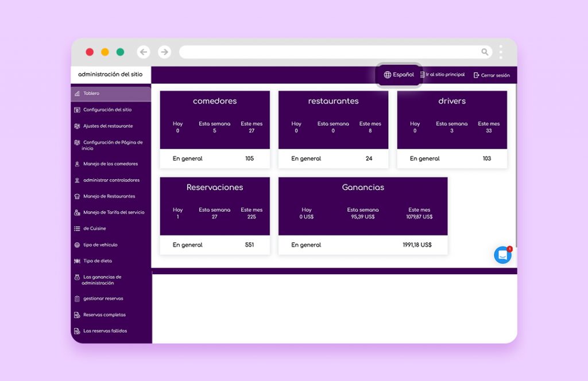588x381 pixels.
Task: Click the page vertical scrollbar
Action: coord(516,165)
